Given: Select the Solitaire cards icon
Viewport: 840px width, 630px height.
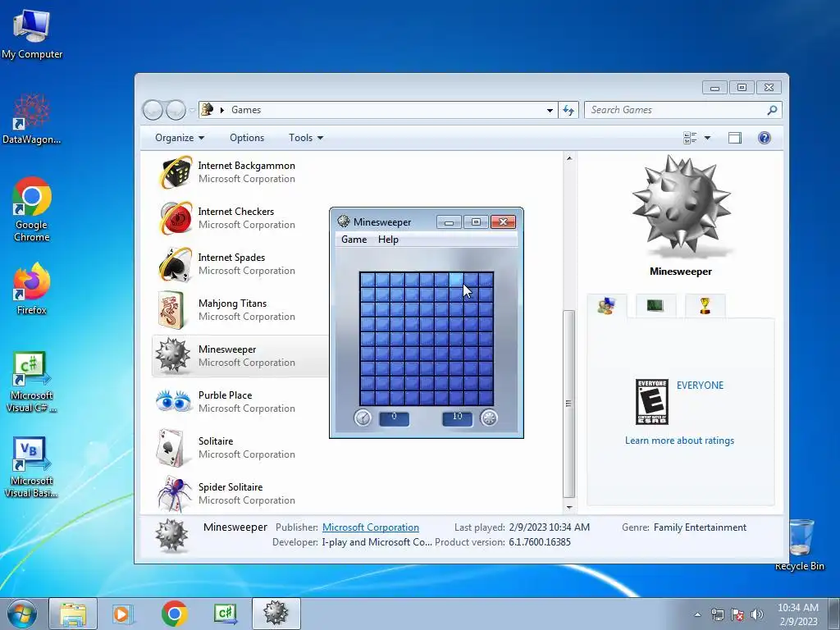Looking at the screenshot, I should coord(172,448).
